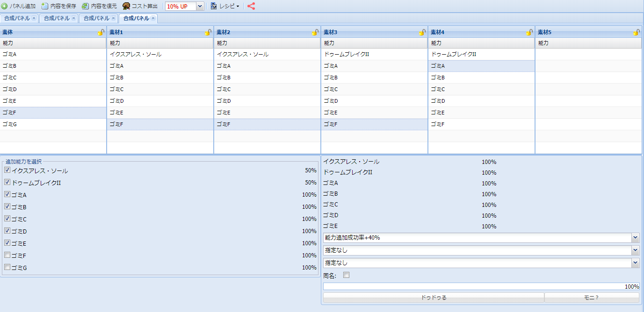Enable the 同名 checkbox
The image size is (644, 312).
tap(347, 275)
